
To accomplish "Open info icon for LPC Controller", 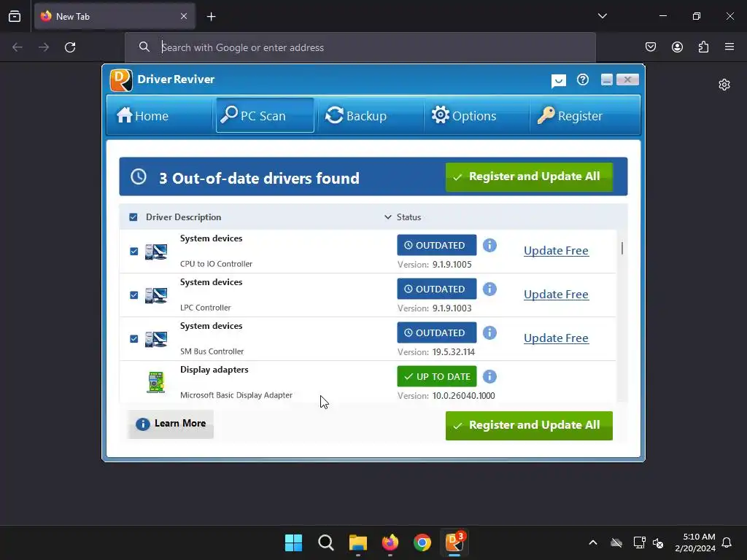I will [489, 289].
